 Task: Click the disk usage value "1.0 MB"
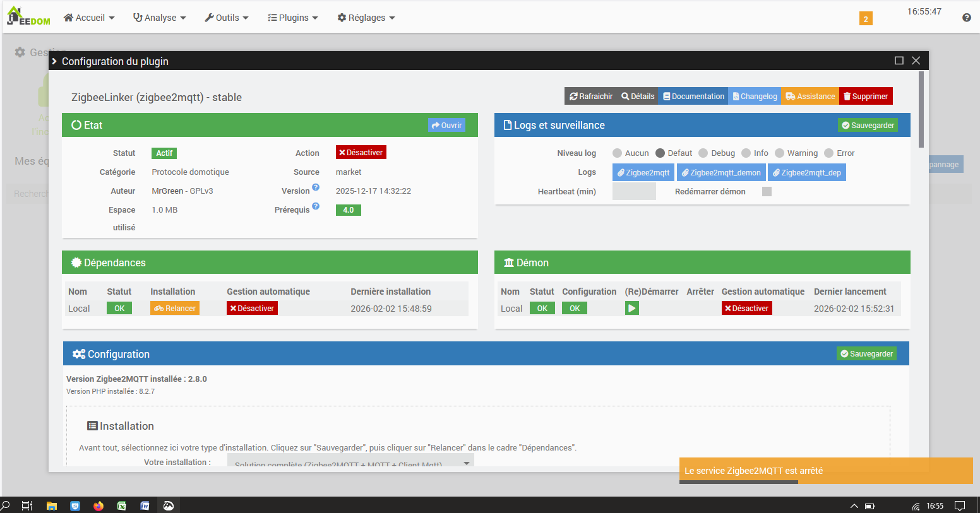coord(164,210)
